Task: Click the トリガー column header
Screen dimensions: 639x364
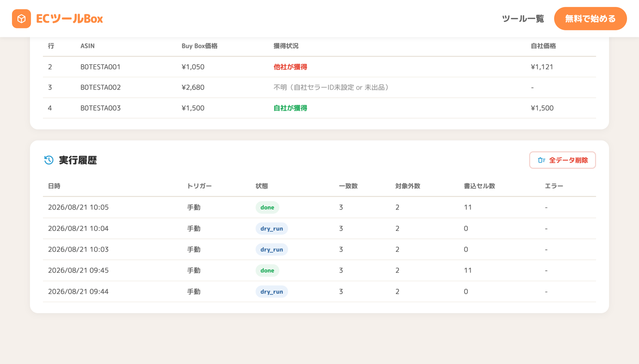Action: (x=199, y=186)
